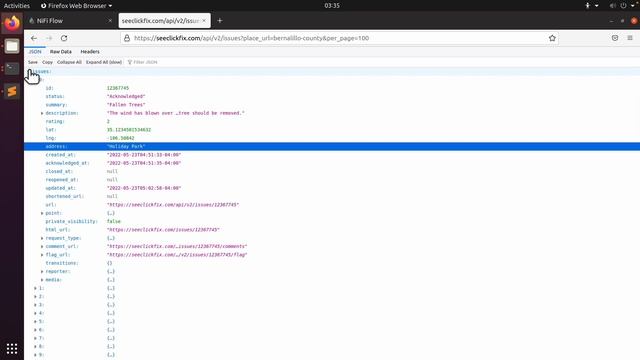Viewport: 640px width, 360px height.
Task: Open the Files app in the dock
Action: tap(12, 46)
